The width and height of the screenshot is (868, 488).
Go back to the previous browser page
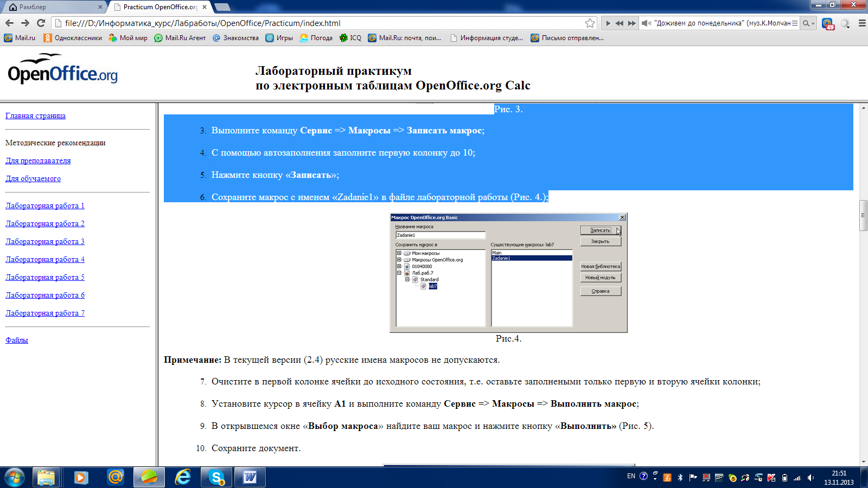click(x=9, y=23)
